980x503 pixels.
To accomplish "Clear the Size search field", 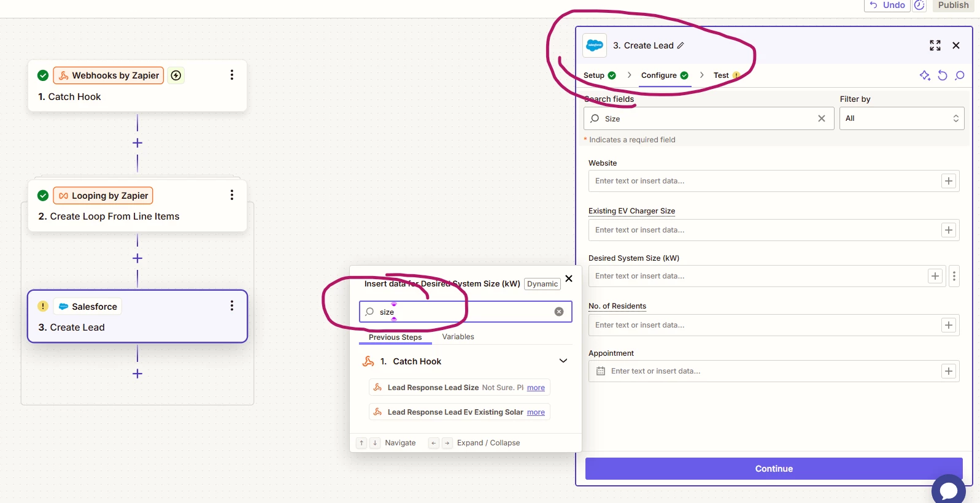I will (x=822, y=118).
